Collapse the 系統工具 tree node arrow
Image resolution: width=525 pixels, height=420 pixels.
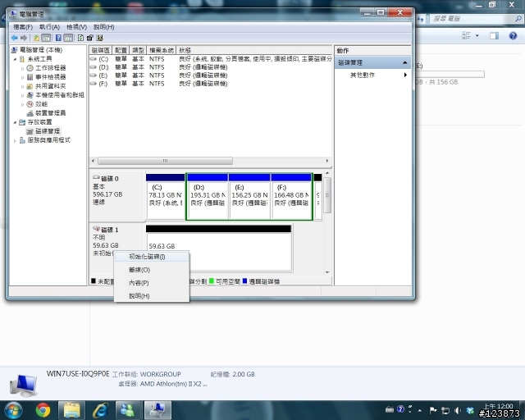pyautogui.click(x=15, y=59)
